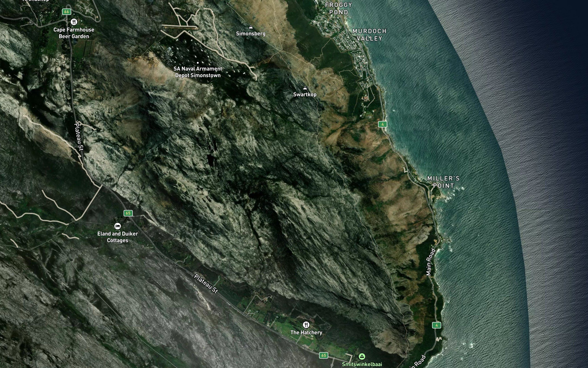Click 'SA Naval Armament Depot Simonstown' label

198,72
